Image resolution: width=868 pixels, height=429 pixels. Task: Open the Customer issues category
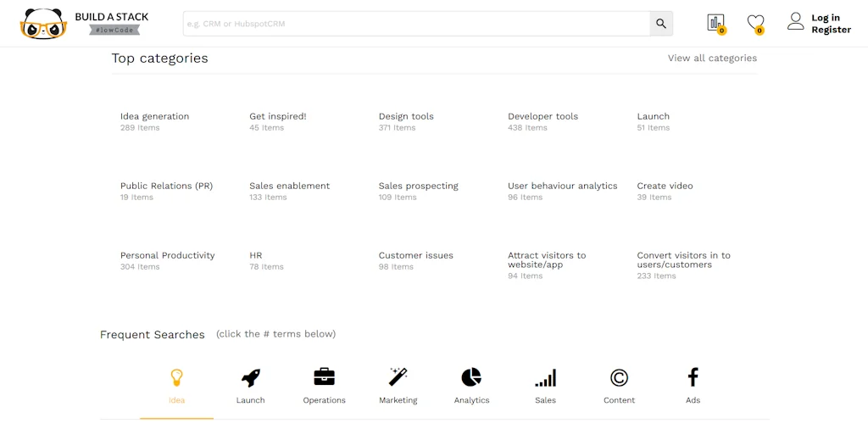(x=415, y=256)
